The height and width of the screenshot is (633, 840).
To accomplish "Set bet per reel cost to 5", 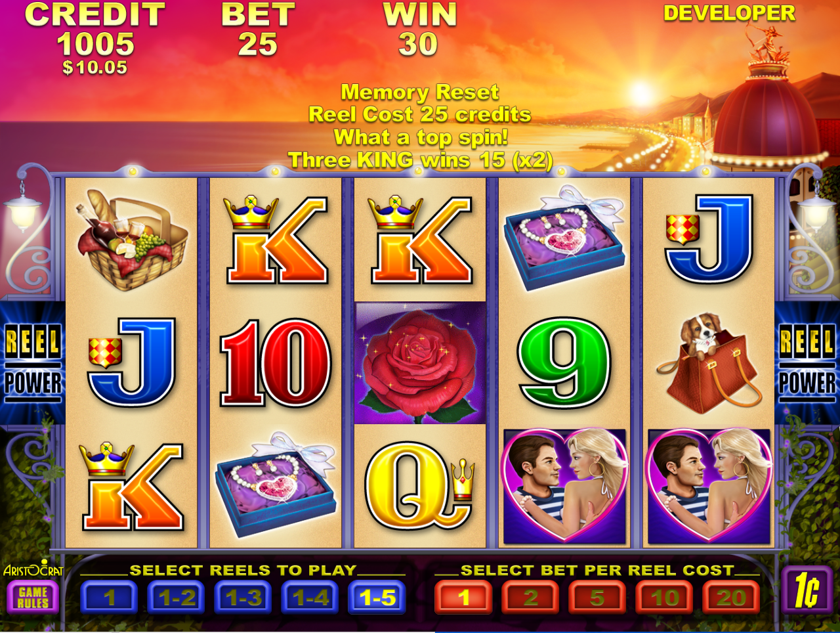I will click(598, 598).
